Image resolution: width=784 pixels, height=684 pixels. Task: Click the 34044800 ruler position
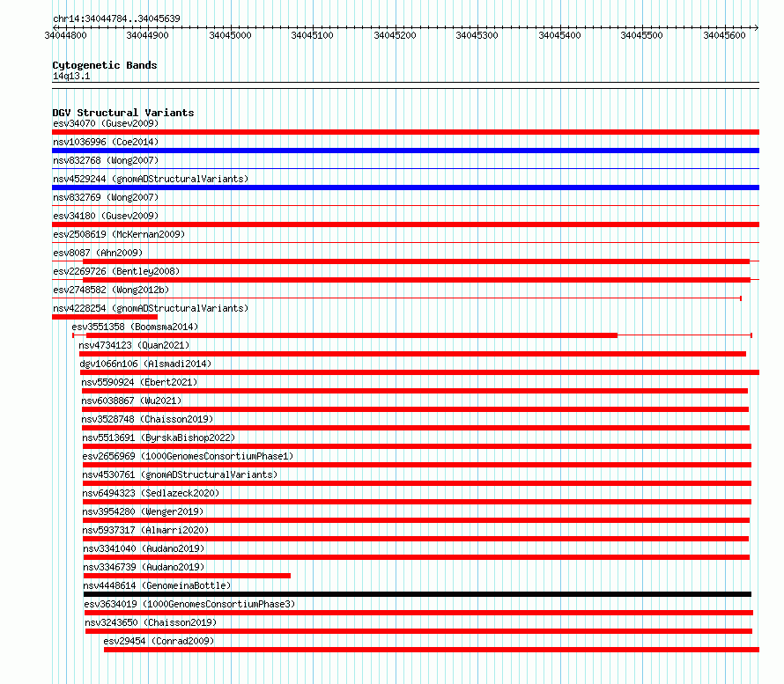65,35
